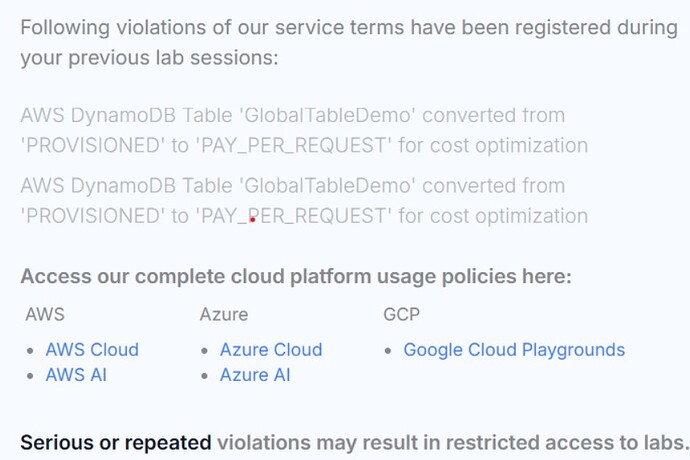Follow the Azure Cloud link
The height and width of the screenshot is (460, 690).
[x=271, y=350]
